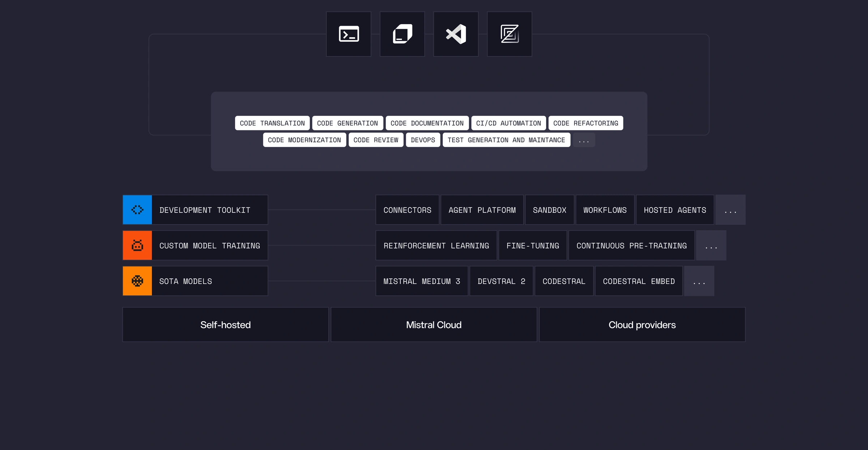
Task: Select the Code Refactoring tag
Action: coord(586,123)
